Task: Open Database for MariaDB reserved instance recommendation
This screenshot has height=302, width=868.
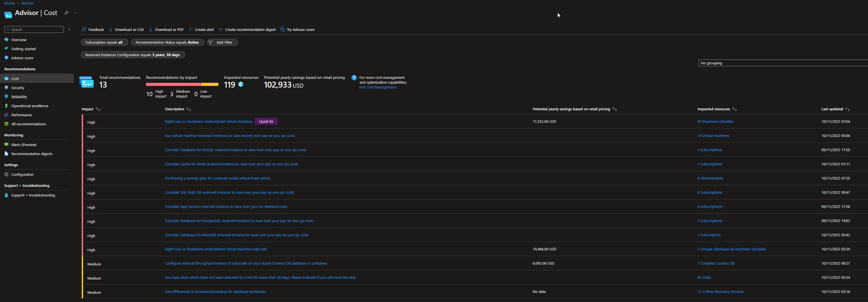Action: tap(237, 235)
